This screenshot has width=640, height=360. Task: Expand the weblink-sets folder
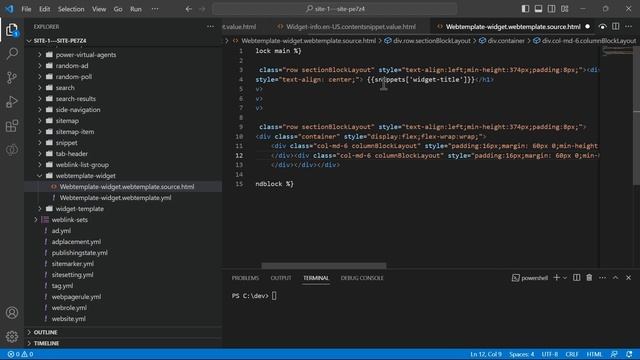[x=69, y=220]
